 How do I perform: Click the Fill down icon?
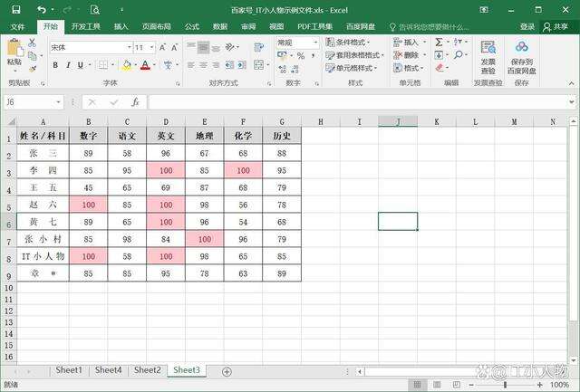(439, 55)
